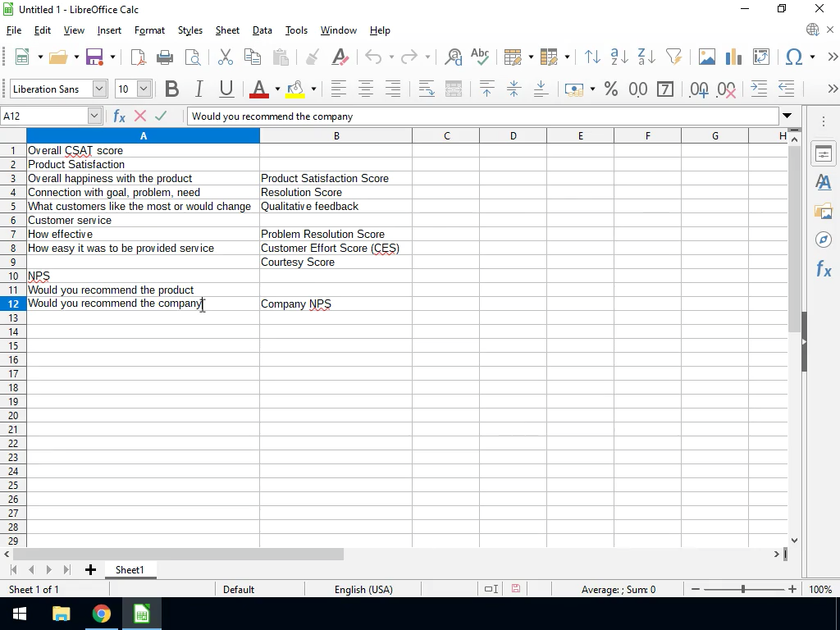
Task: Expand the standard toolbar overflow chevron
Action: [x=833, y=57]
